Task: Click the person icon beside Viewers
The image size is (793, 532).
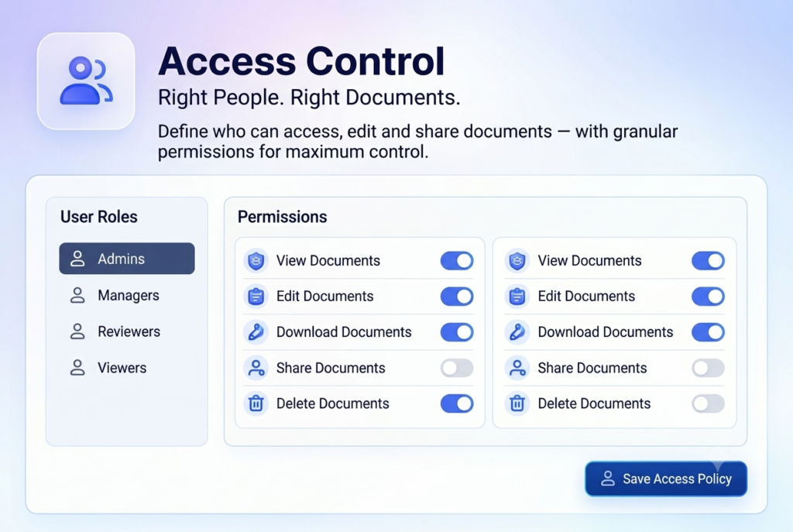Action: click(x=77, y=368)
